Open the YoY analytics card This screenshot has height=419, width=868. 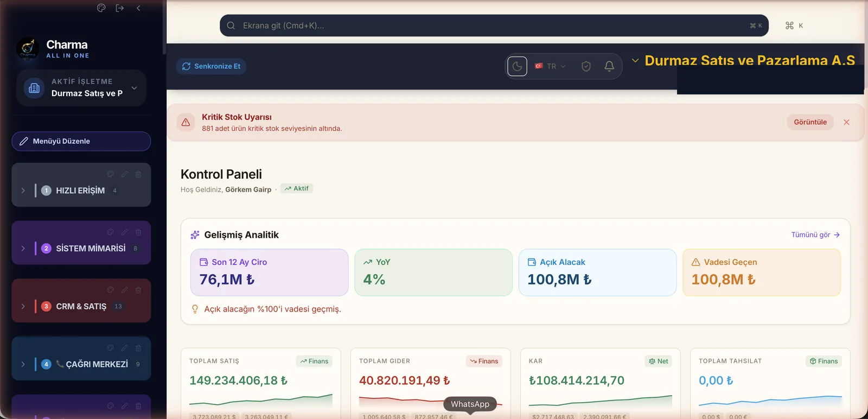433,272
